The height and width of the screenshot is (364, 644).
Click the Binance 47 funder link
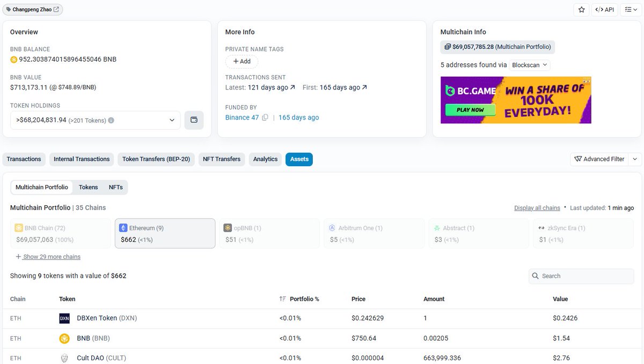point(242,117)
